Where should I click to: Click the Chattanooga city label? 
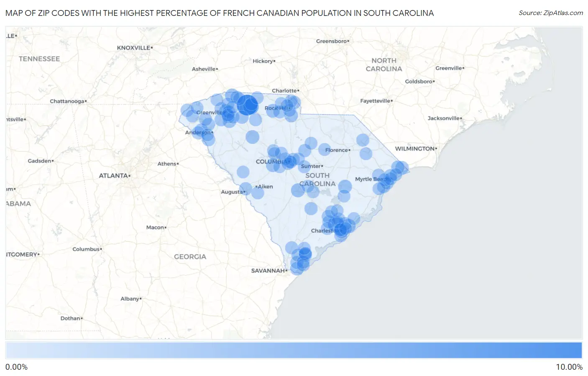pos(68,101)
